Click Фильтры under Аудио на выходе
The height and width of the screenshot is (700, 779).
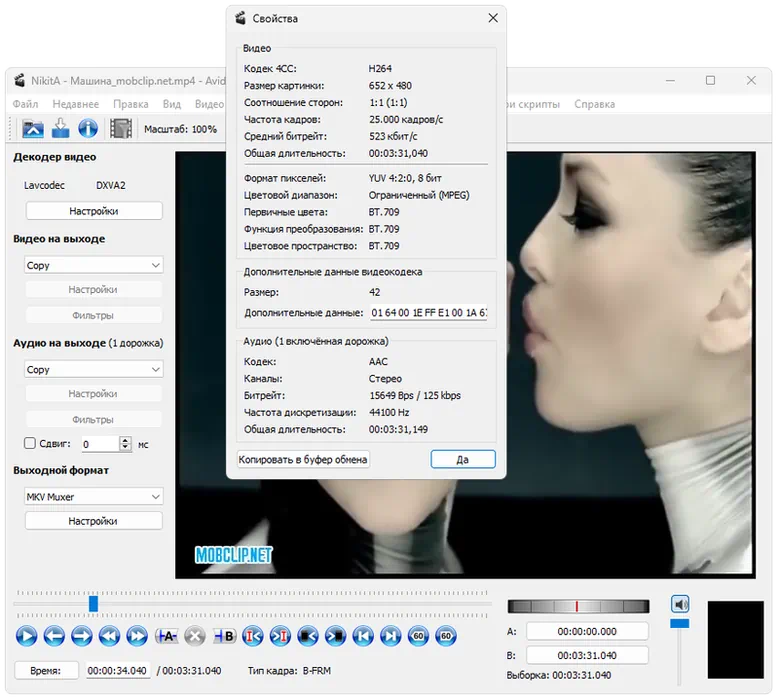tap(93, 419)
